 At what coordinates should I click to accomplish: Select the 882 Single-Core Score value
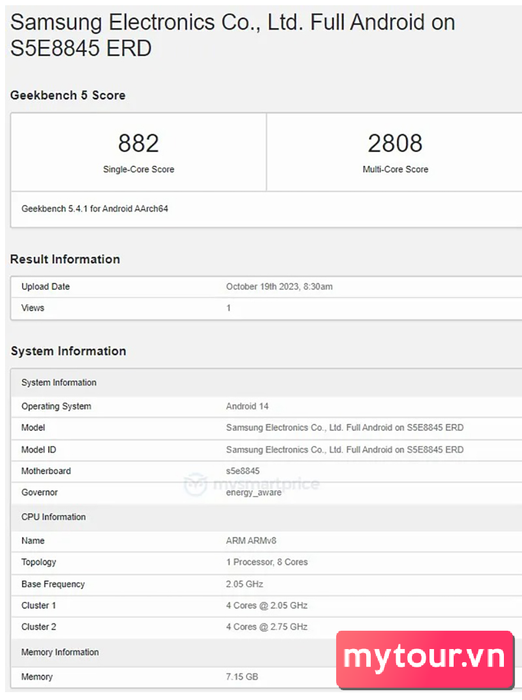(138, 143)
